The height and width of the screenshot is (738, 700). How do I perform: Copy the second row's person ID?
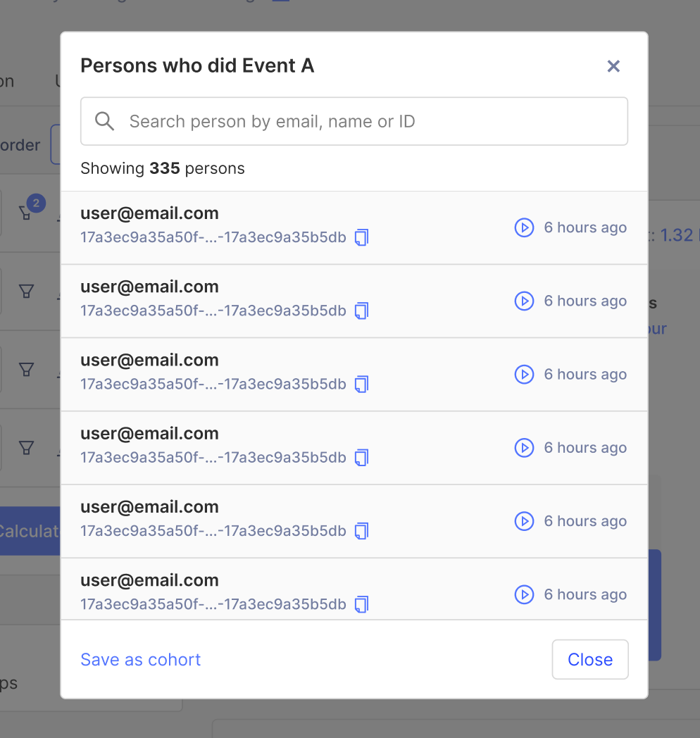point(361,311)
